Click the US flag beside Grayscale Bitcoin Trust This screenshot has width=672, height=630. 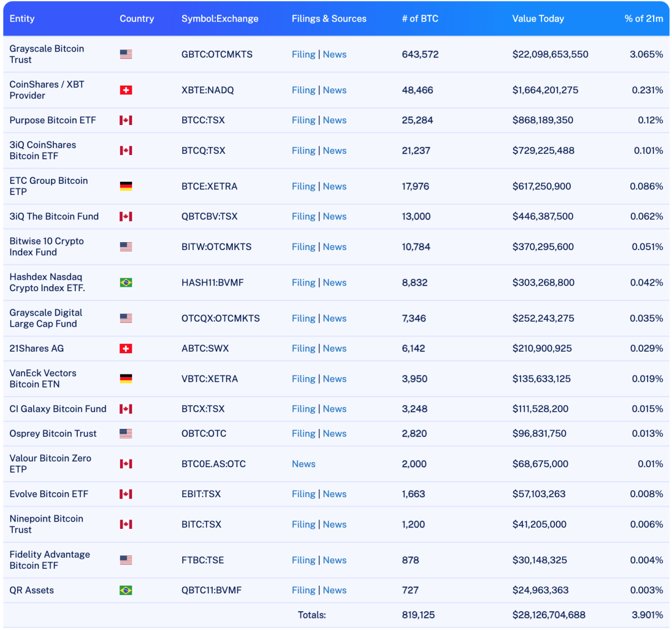click(126, 54)
